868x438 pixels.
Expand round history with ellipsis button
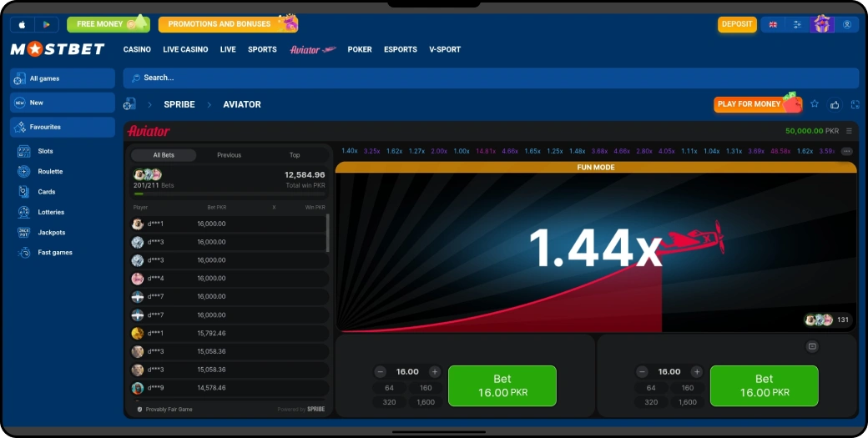point(846,151)
